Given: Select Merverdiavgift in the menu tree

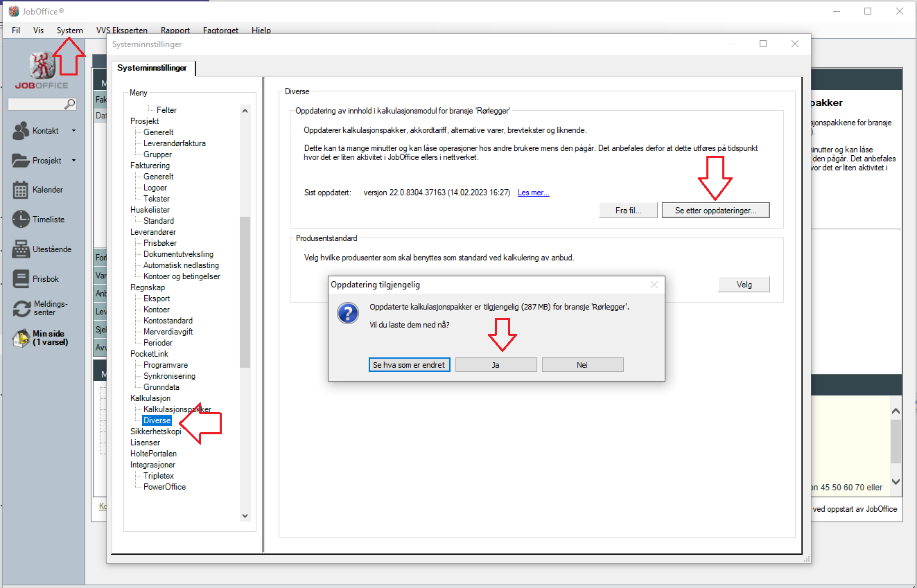Looking at the screenshot, I should point(168,332).
